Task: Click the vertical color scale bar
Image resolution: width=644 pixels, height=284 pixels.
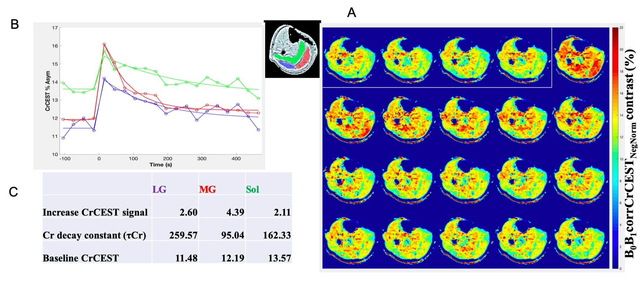Action: click(615, 148)
